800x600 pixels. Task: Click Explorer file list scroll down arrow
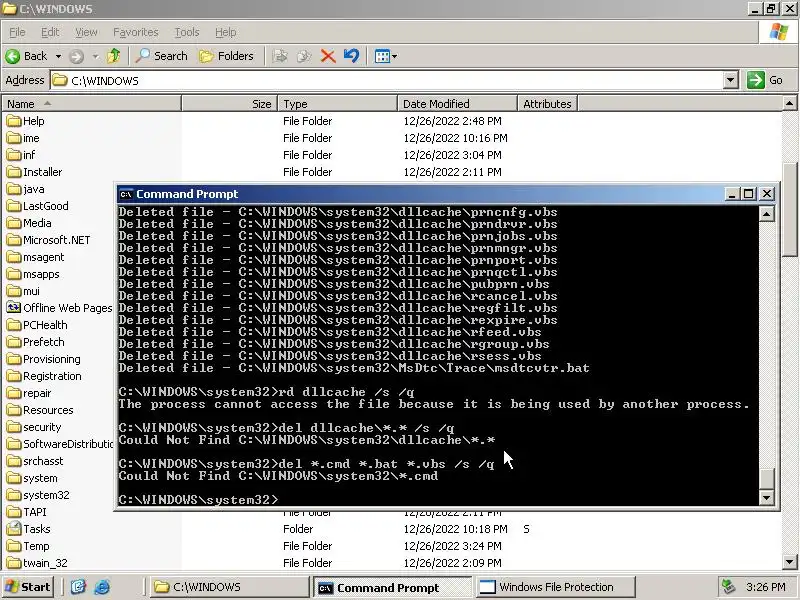pos(789,562)
